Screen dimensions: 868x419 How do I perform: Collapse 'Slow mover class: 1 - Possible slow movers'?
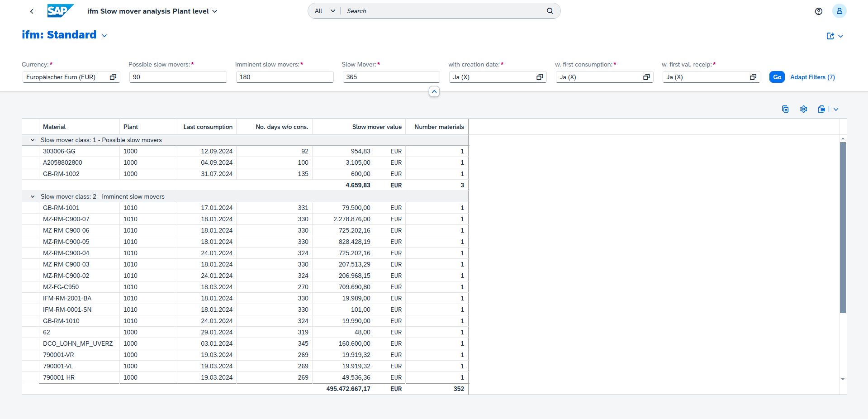pyautogui.click(x=32, y=140)
